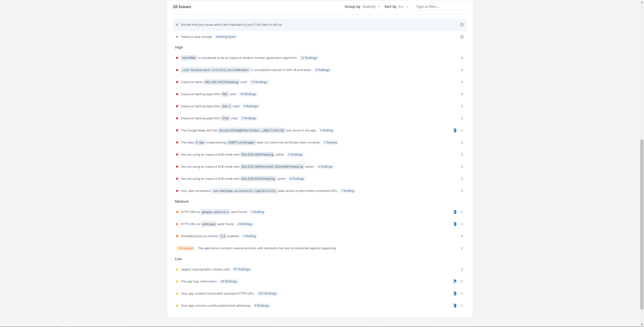Click blue icon on 'The app logs information' row
Screen dimensions: 644x327
pyautogui.click(x=455, y=281)
